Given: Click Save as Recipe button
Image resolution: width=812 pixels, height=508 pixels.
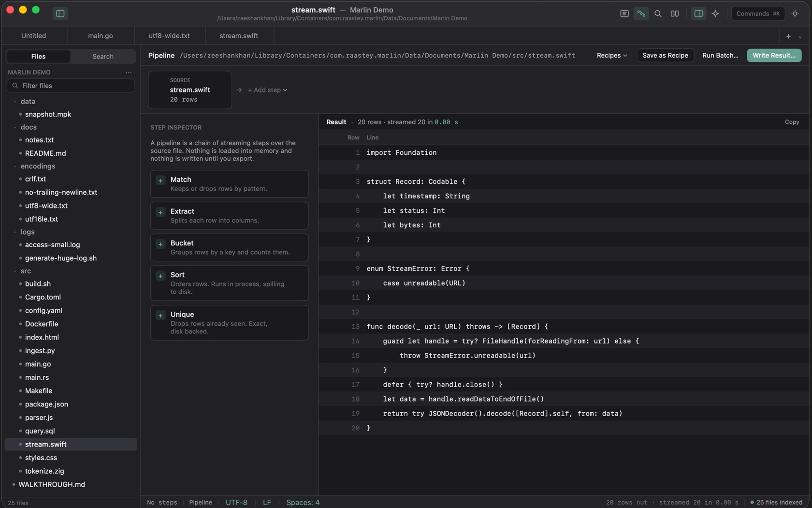Looking at the screenshot, I should pyautogui.click(x=665, y=56).
